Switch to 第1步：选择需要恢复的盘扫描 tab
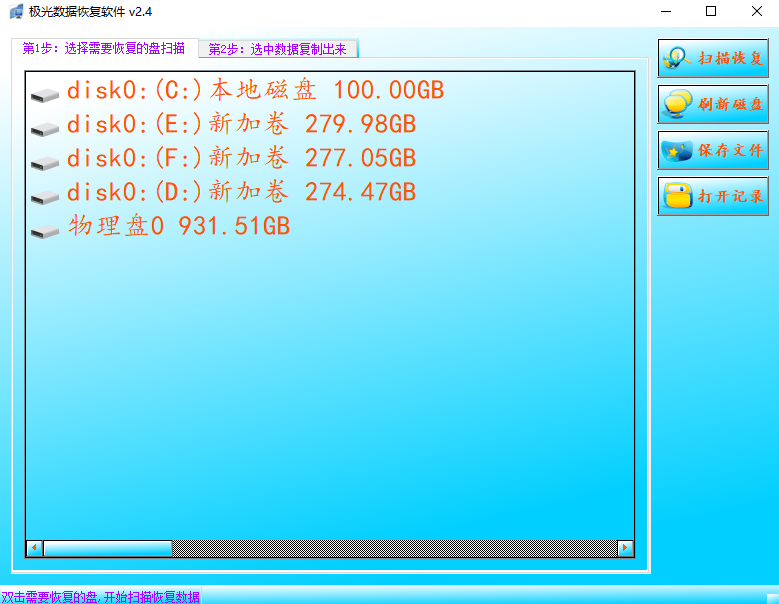This screenshot has height=604, width=779. click(104, 48)
